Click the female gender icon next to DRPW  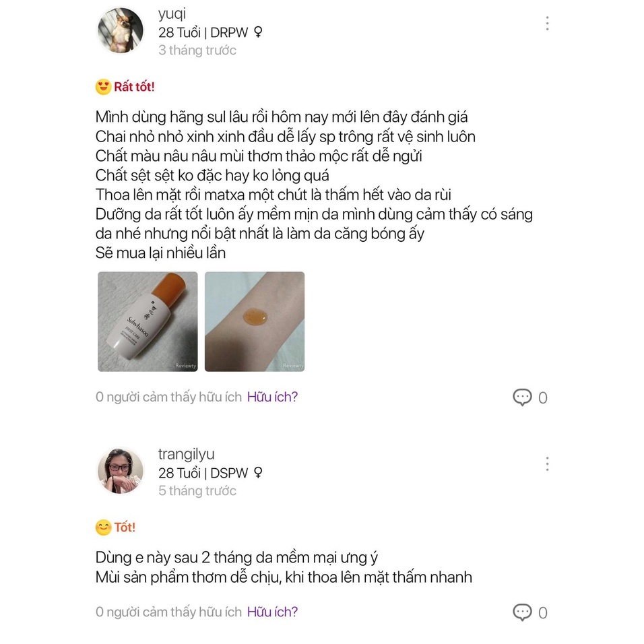(x=257, y=32)
